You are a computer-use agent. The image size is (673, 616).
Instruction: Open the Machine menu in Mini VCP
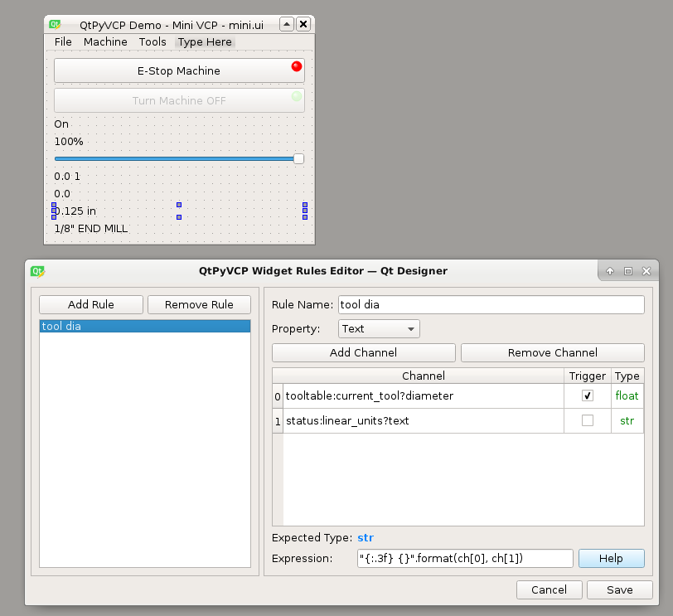[x=105, y=41]
